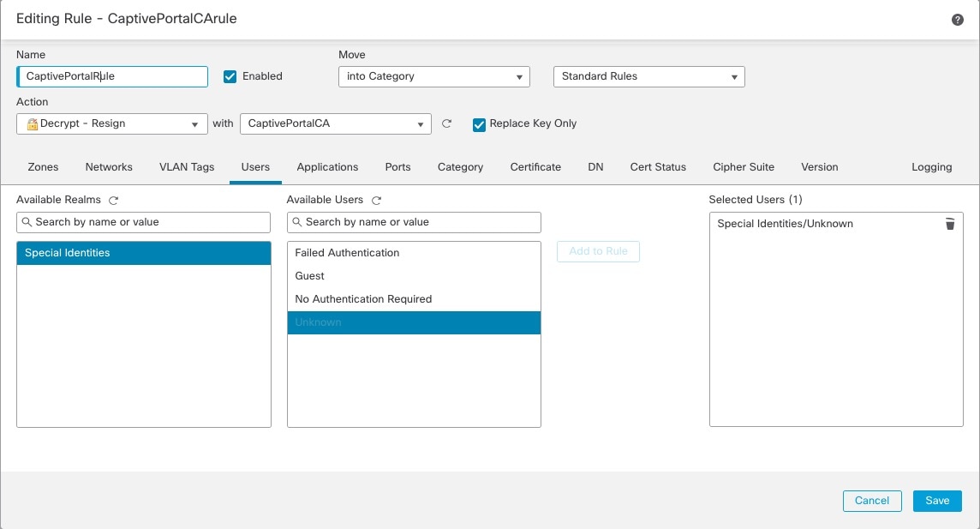This screenshot has width=980, height=529.
Task: Open the Decrypt - Resign action dropdown
Action: tap(112, 124)
